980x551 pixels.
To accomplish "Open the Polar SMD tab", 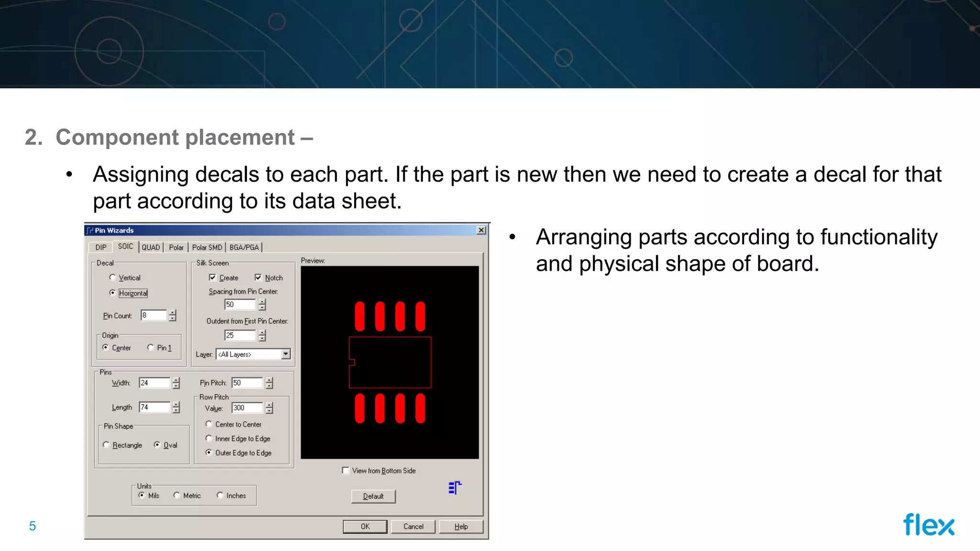I will 207,247.
